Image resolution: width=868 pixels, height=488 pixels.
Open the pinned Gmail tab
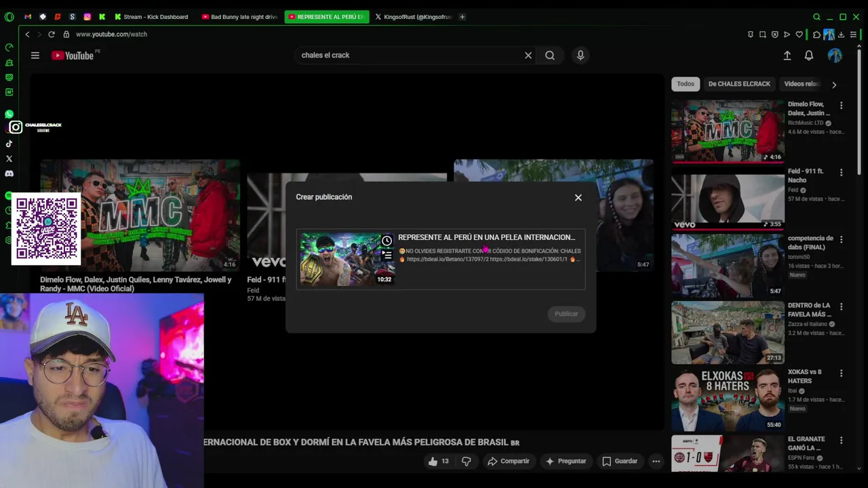click(x=28, y=17)
